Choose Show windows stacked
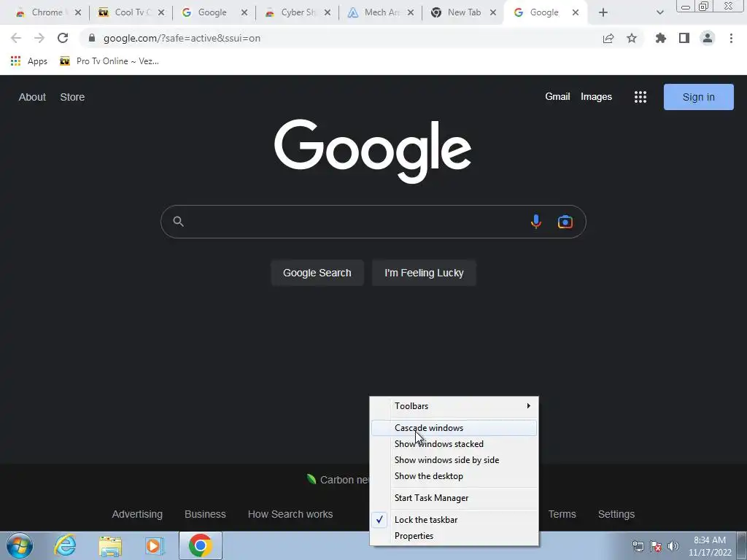This screenshot has height=560, width=747. pos(454,444)
